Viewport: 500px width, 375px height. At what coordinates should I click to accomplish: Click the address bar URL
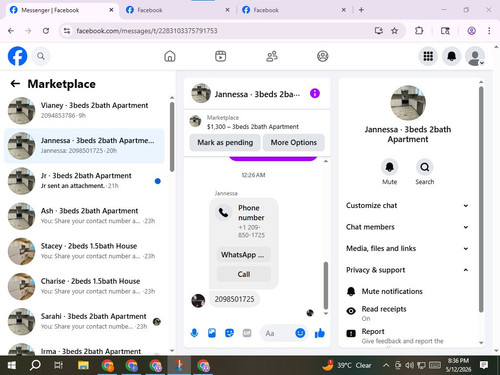(147, 31)
